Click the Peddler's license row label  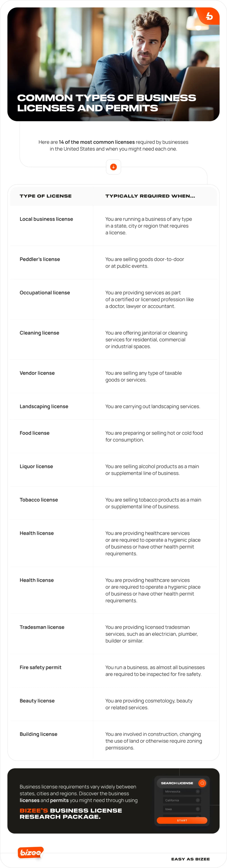pos(40,259)
